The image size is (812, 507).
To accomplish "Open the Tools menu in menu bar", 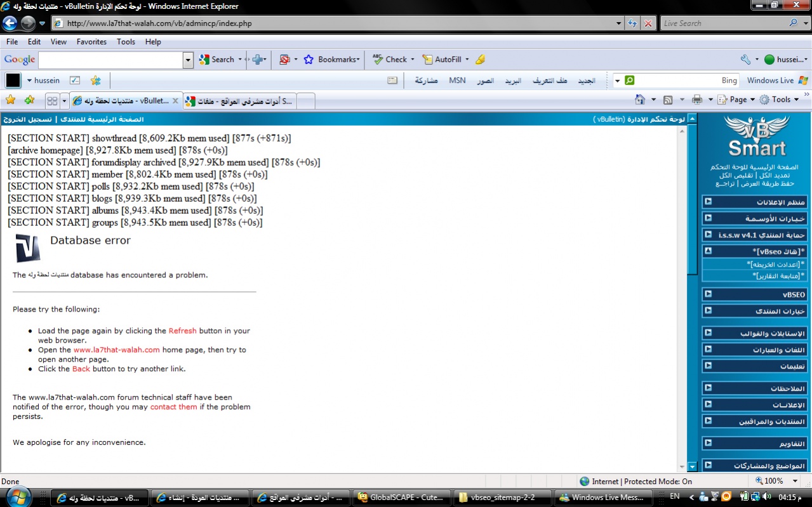I will [x=126, y=42].
